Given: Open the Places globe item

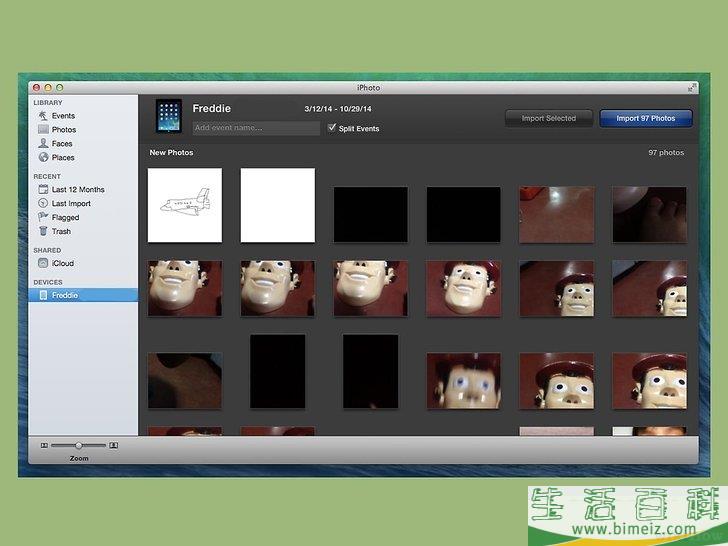Looking at the screenshot, I should (x=56, y=157).
